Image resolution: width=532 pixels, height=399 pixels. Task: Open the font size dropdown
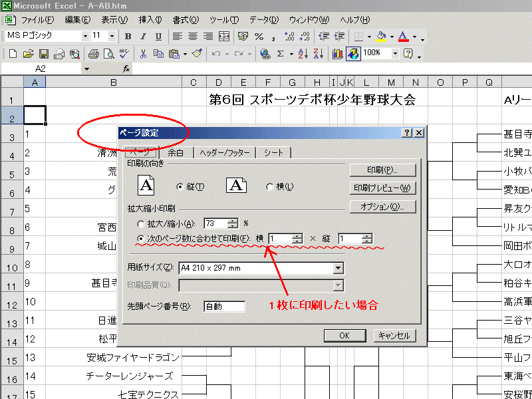112,36
